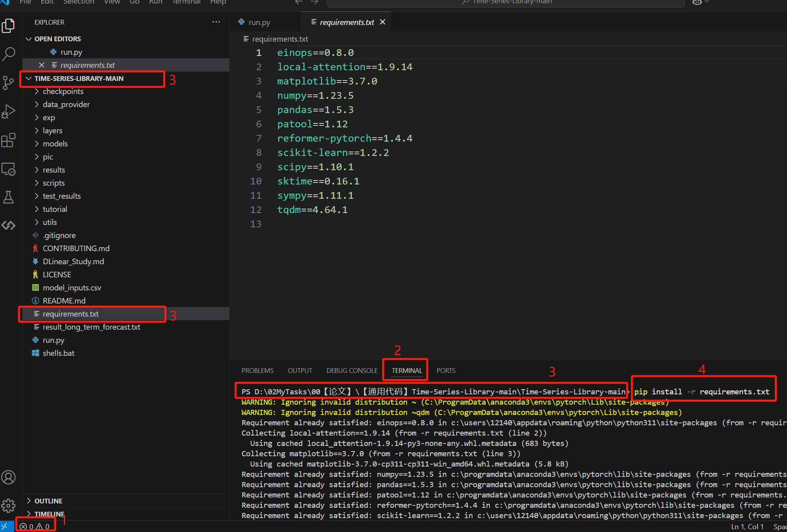This screenshot has width=787, height=532.
Task: Click the Accounts icon in activity bar
Action: coord(9,477)
